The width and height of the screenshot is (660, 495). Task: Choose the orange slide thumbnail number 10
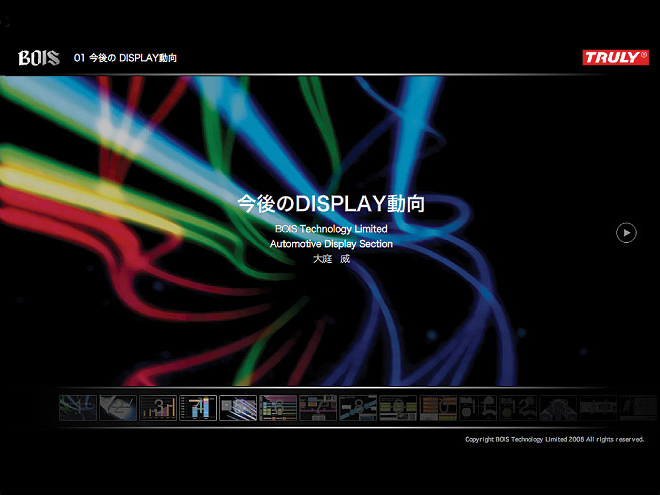point(438,407)
